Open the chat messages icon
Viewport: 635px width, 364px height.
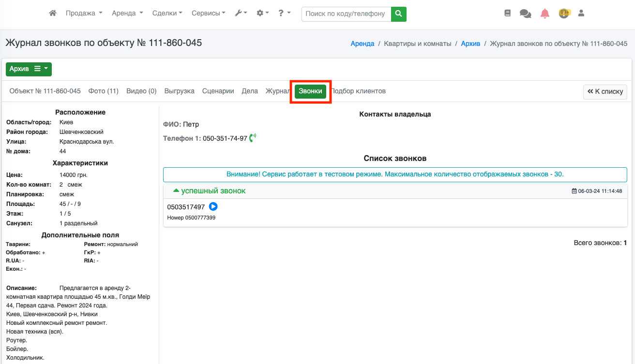click(x=525, y=14)
